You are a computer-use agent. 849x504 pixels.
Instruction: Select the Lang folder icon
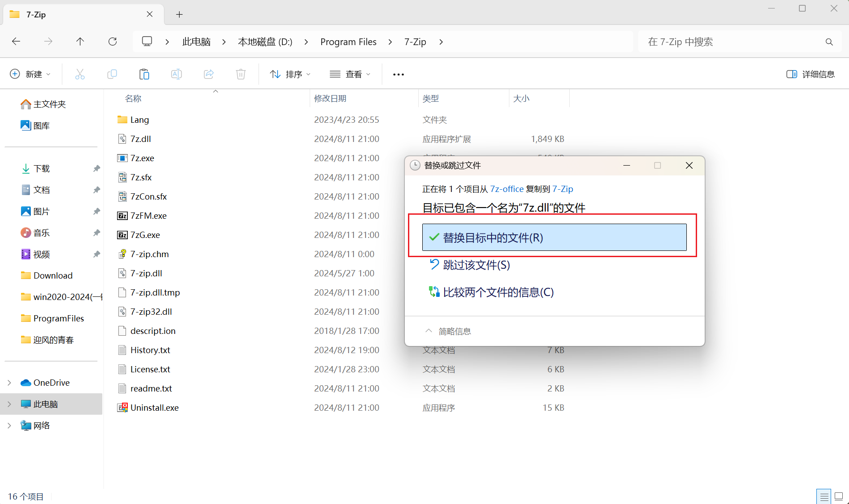pos(122,120)
